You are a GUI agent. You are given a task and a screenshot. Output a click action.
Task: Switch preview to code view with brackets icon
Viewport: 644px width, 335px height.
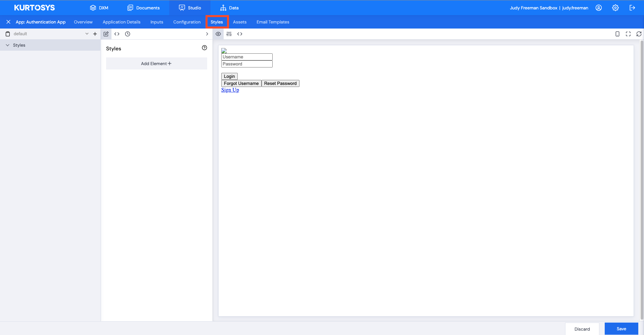click(240, 34)
